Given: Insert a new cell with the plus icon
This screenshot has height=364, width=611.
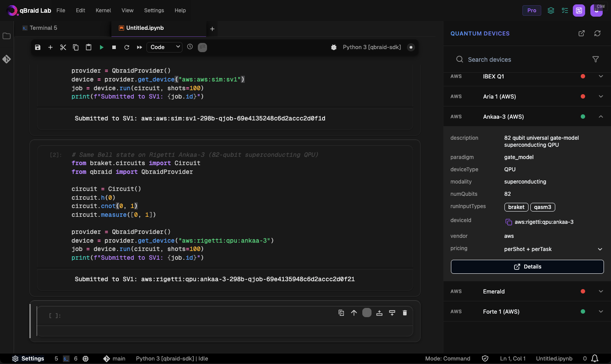Looking at the screenshot, I should pos(50,47).
